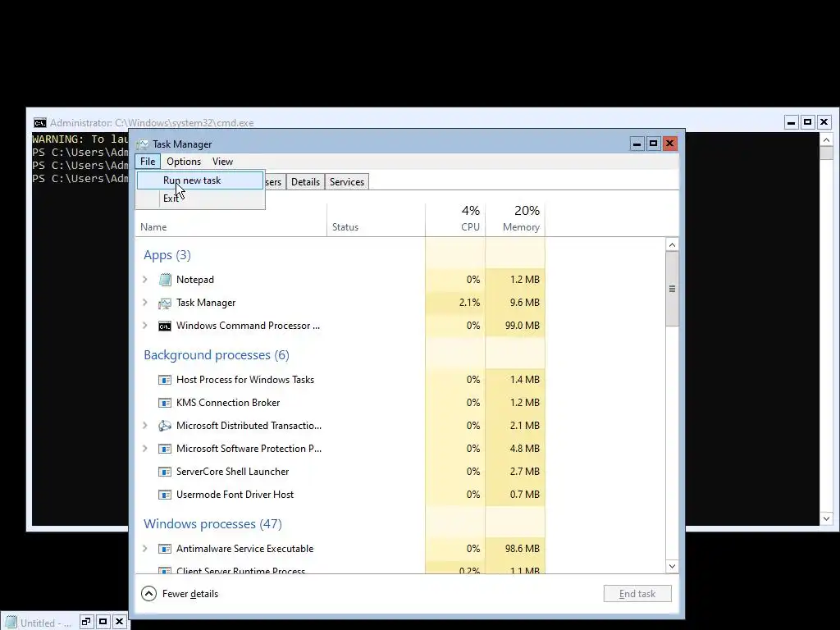Screen dimensions: 840x630
Task: Expand the Notepad app row
Action: (145, 279)
